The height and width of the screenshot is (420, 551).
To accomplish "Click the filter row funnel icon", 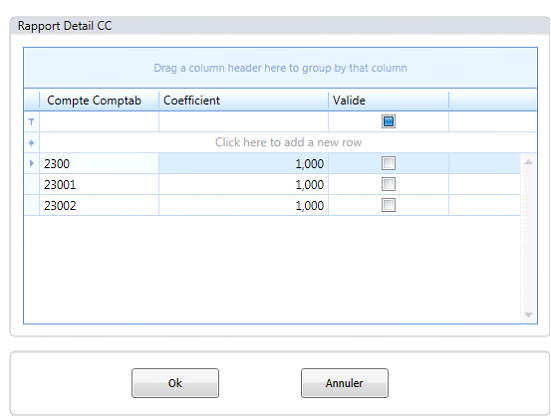I will [31, 122].
